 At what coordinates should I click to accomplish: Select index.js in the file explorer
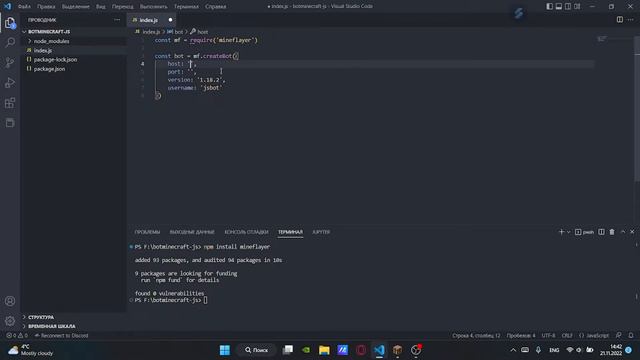point(73,50)
